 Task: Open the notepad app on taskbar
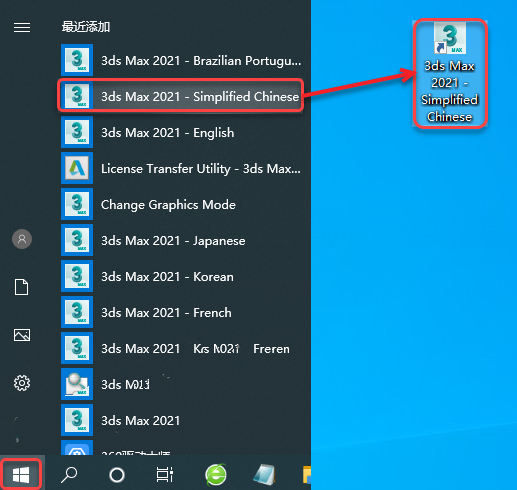(x=264, y=474)
